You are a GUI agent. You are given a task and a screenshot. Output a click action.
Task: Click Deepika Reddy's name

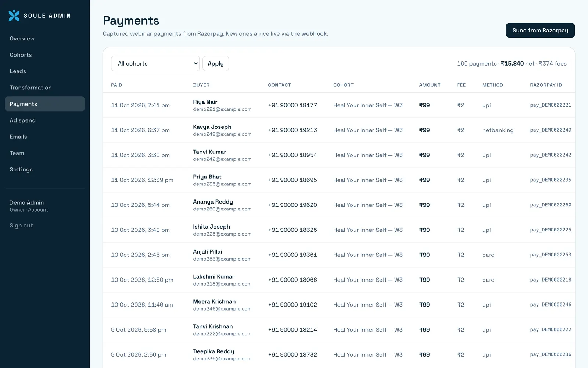tap(214, 351)
